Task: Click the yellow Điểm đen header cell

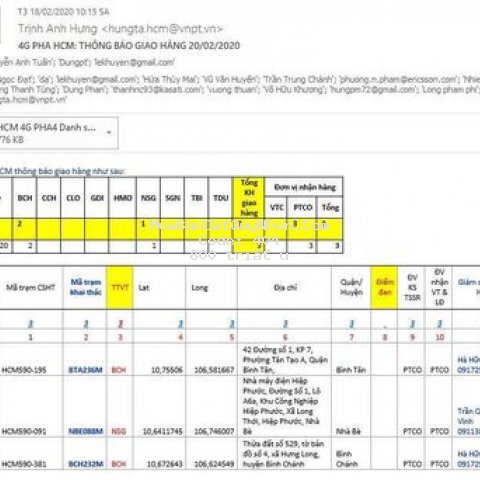Action: point(384,288)
